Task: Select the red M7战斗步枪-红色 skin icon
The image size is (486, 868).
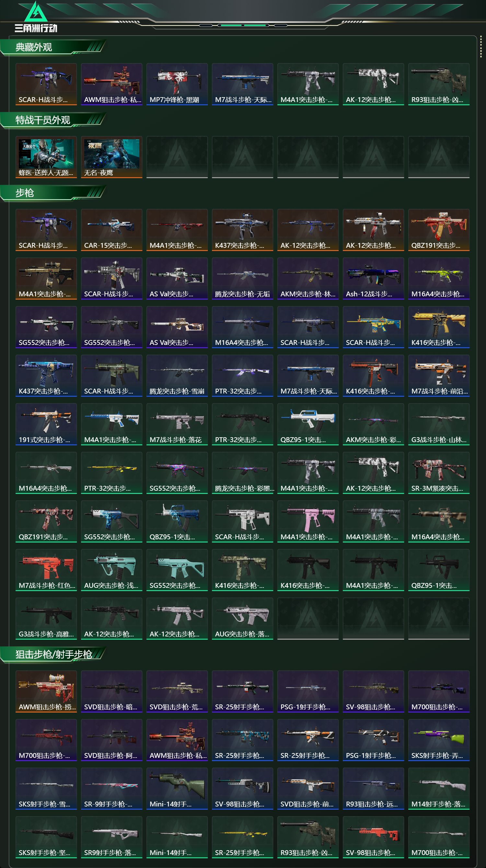Action: [46, 569]
